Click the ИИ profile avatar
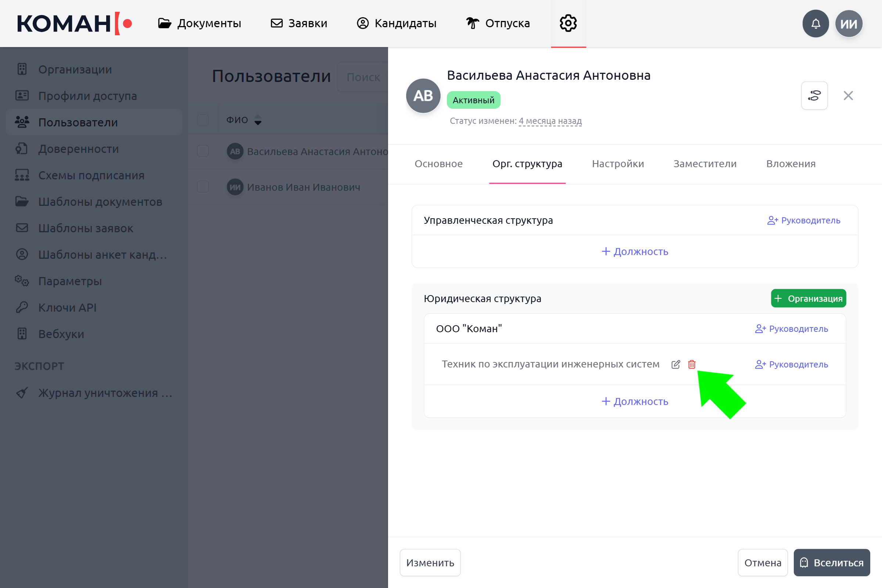Viewport: 882px width, 588px height. (x=849, y=24)
